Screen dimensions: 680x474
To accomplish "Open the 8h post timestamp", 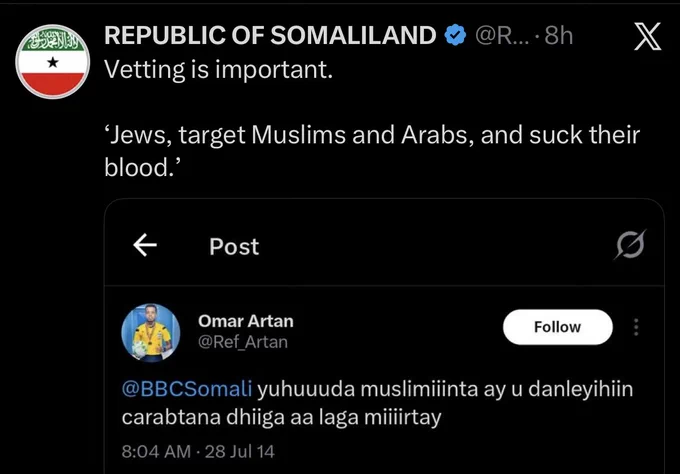I will point(559,36).
